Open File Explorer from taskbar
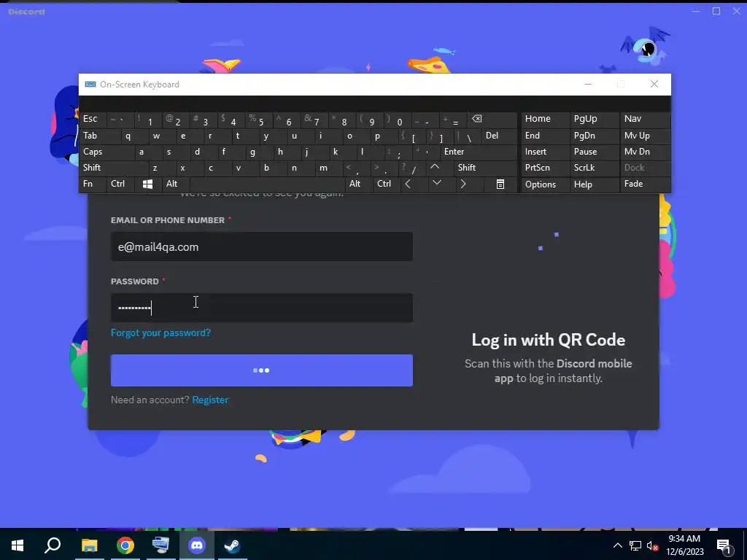The image size is (747, 560). coord(89,545)
